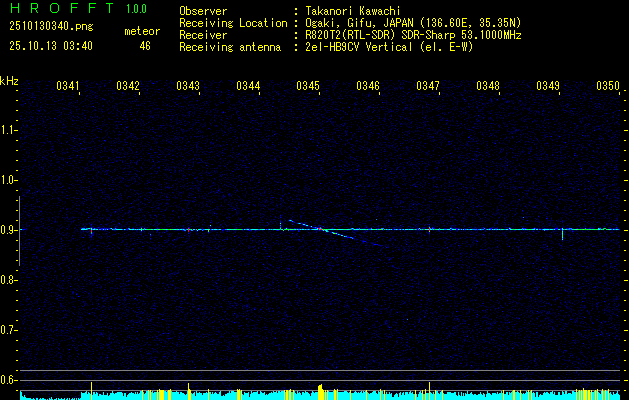
Task: Click the 1.0 kHz axis label
Action: (x=7, y=180)
